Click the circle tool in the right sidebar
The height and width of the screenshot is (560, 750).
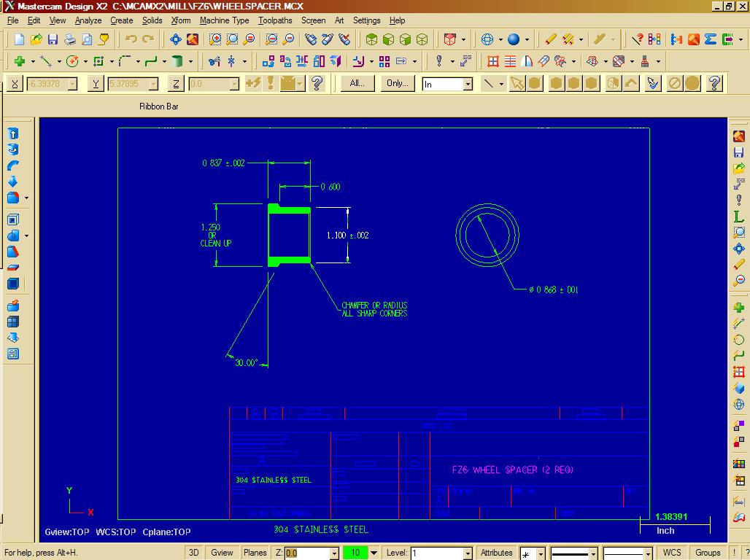pyautogui.click(x=738, y=340)
